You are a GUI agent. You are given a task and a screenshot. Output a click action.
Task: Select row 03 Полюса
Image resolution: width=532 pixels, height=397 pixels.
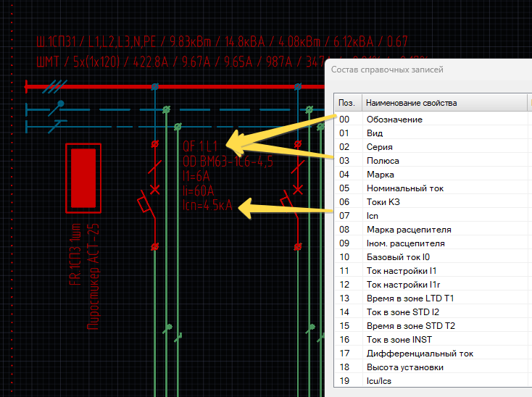pyautogui.click(x=433, y=161)
